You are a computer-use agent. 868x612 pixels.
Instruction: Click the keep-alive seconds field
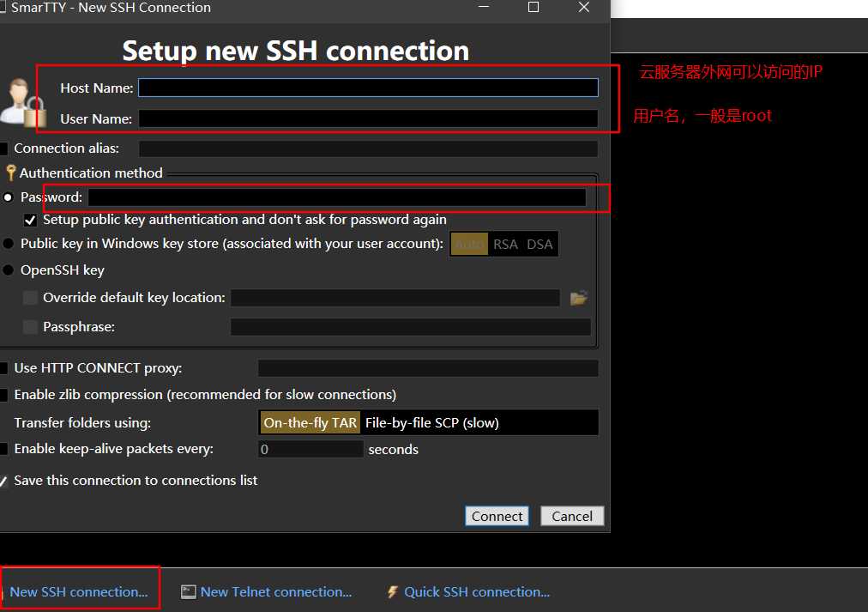310,449
